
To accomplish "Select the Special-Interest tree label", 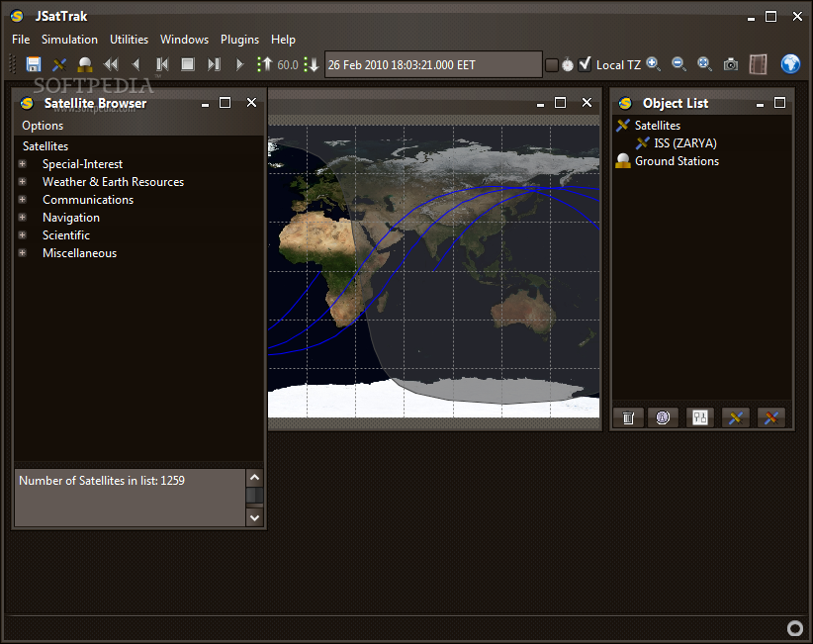I will coord(82,164).
